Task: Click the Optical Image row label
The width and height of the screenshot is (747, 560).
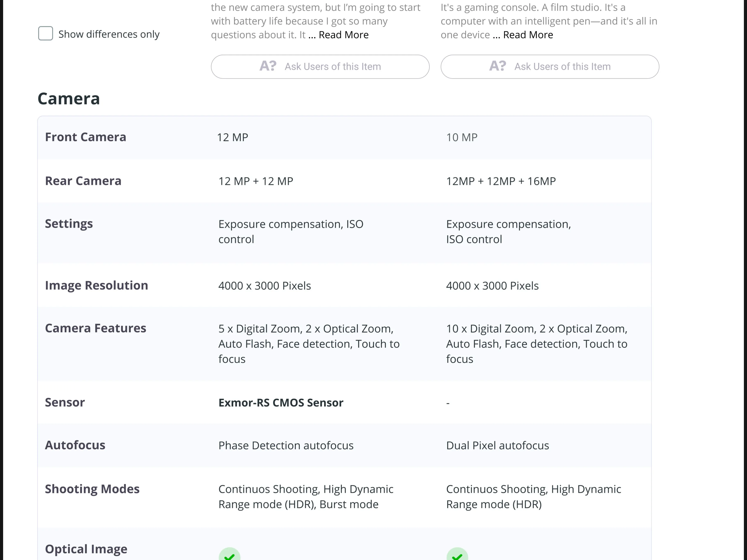Action: point(86,549)
